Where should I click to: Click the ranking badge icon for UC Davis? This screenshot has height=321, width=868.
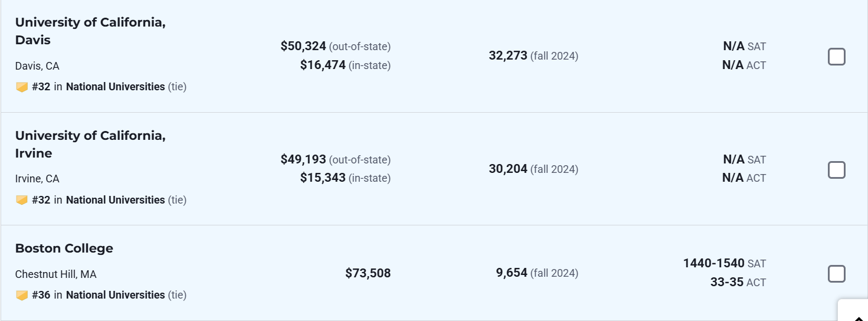(22, 87)
